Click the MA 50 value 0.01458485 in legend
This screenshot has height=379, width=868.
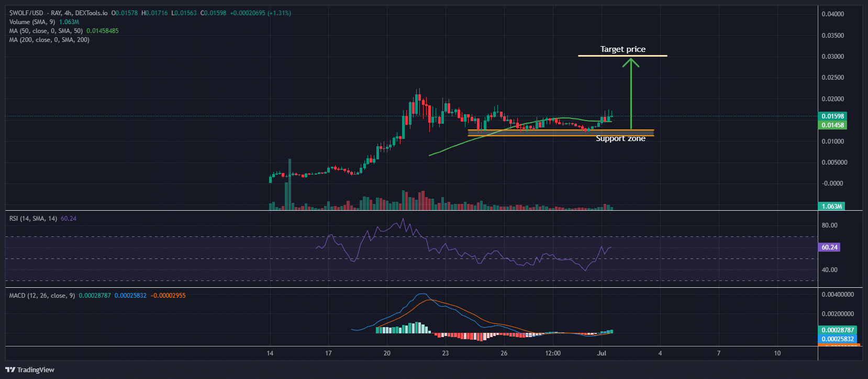click(x=103, y=31)
